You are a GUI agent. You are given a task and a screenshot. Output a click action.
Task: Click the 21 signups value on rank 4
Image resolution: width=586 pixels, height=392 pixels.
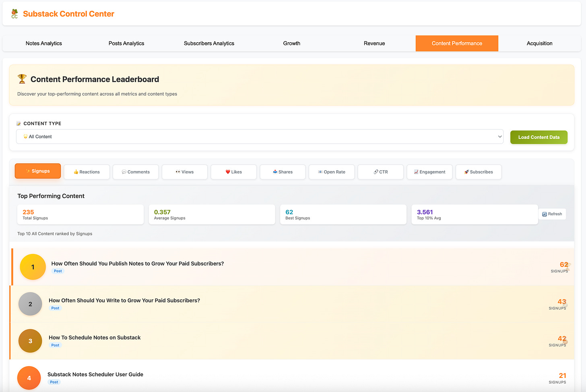tap(562, 375)
